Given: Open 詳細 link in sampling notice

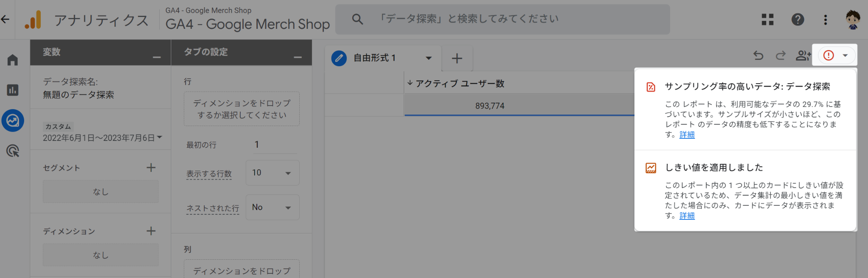Looking at the screenshot, I should (687, 135).
